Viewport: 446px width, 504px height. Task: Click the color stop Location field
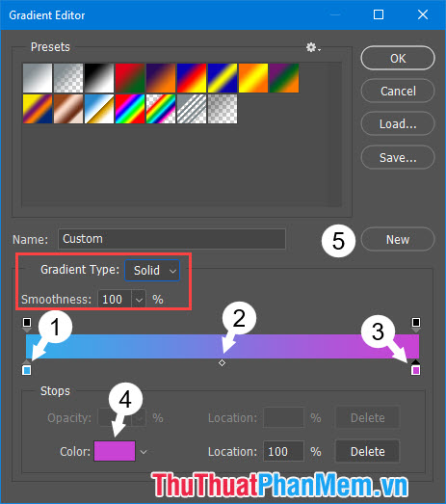pyautogui.click(x=283, y=452)
